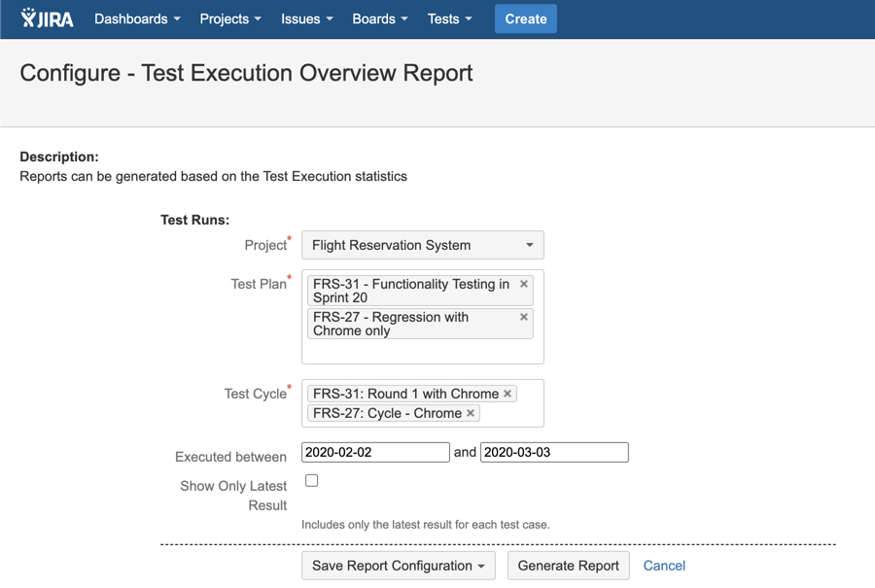
Task: Expand the Issues menu
Action: (306, 18)
